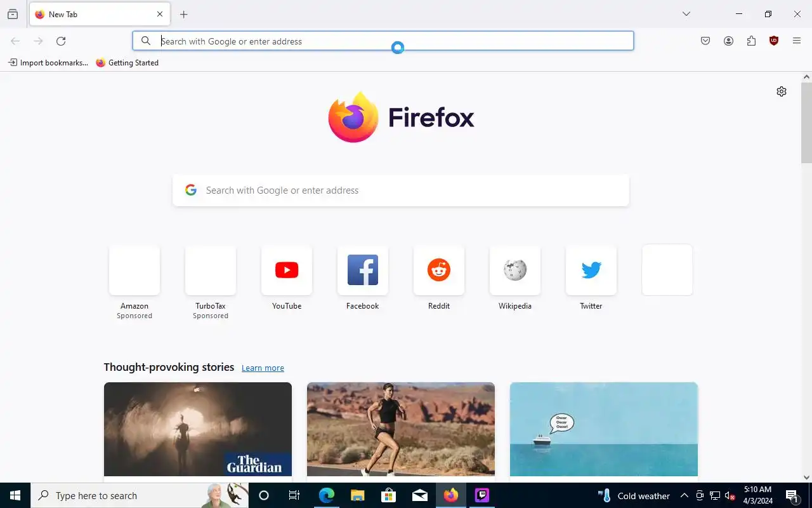812x508 pixels.
Task: Open Cold weather widget on taskbar
Action: (634, 495)
